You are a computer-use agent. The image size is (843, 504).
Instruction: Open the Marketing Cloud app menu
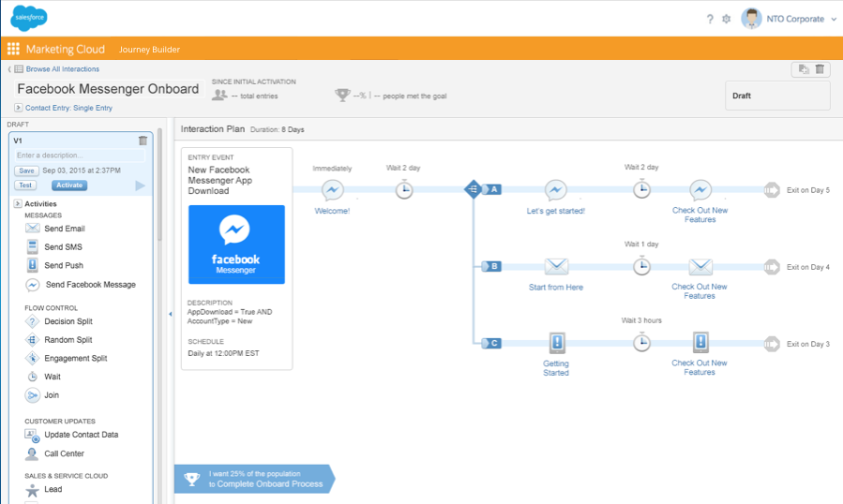tap(13, 49)
